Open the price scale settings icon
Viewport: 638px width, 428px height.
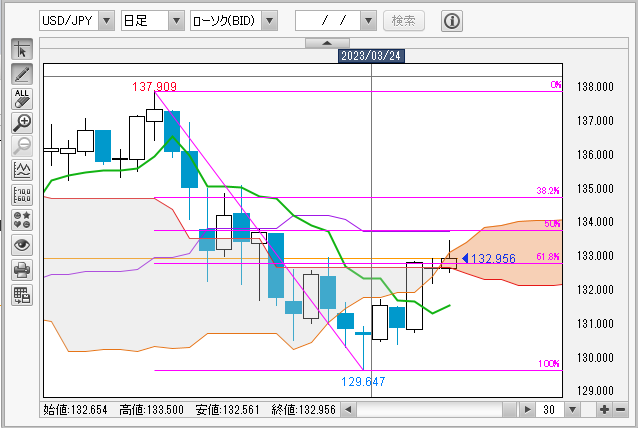(x=22, y=195)
